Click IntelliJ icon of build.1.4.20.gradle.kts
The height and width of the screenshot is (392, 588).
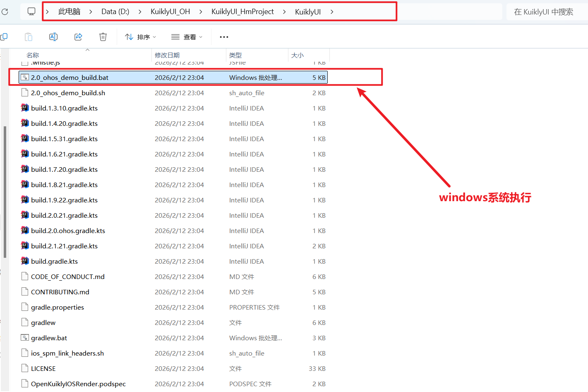pos(25,123)
